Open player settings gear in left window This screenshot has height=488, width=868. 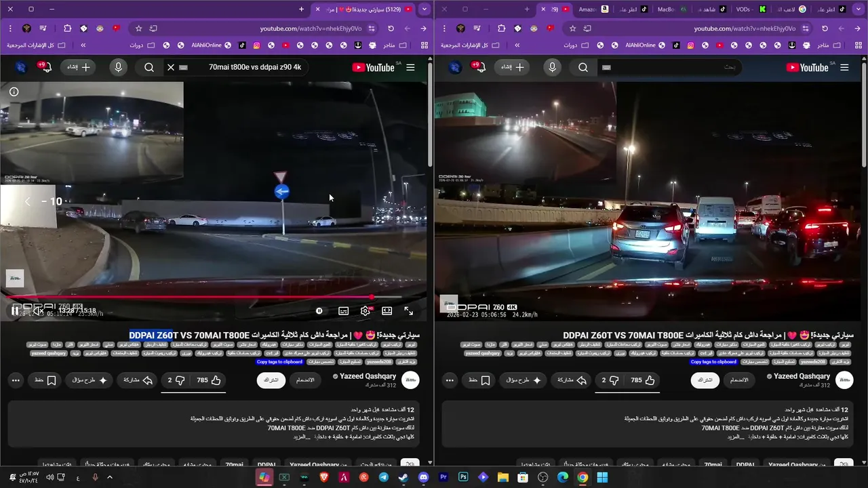tap(365, 311)
